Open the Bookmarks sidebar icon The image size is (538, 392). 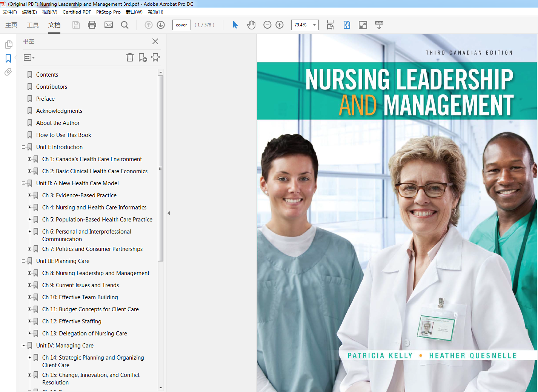tap(8, 58)
